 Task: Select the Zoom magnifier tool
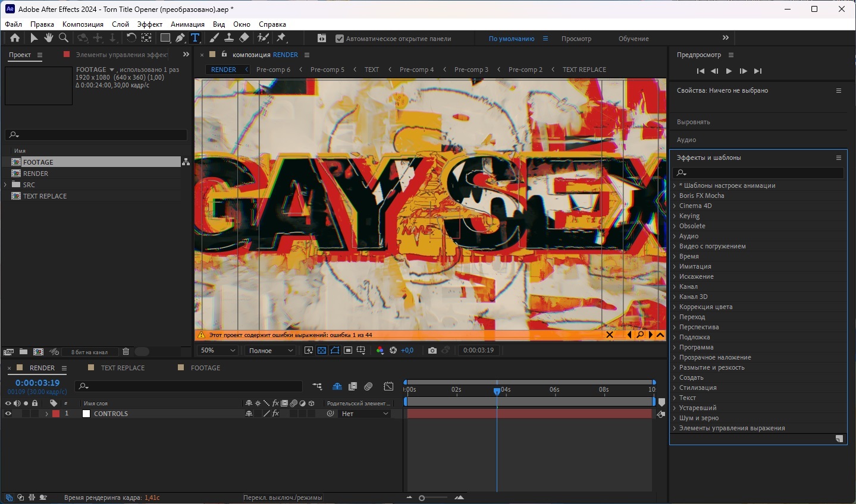63,38
